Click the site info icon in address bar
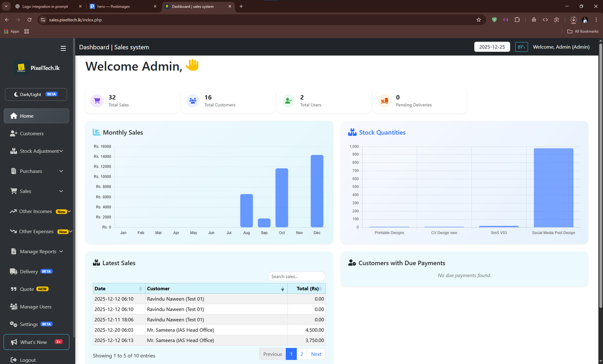Screen dimensions: 603x364 click(x=43, y=20)
